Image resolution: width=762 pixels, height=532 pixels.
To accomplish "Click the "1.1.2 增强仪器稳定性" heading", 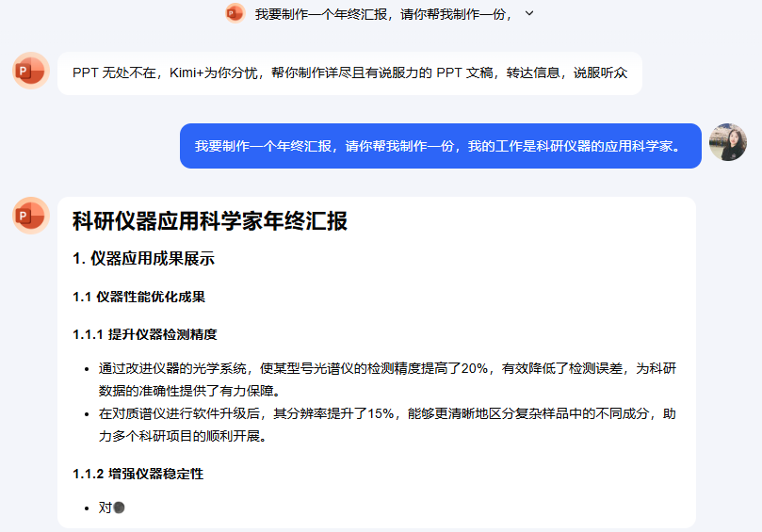I will (x=138, y=474).
